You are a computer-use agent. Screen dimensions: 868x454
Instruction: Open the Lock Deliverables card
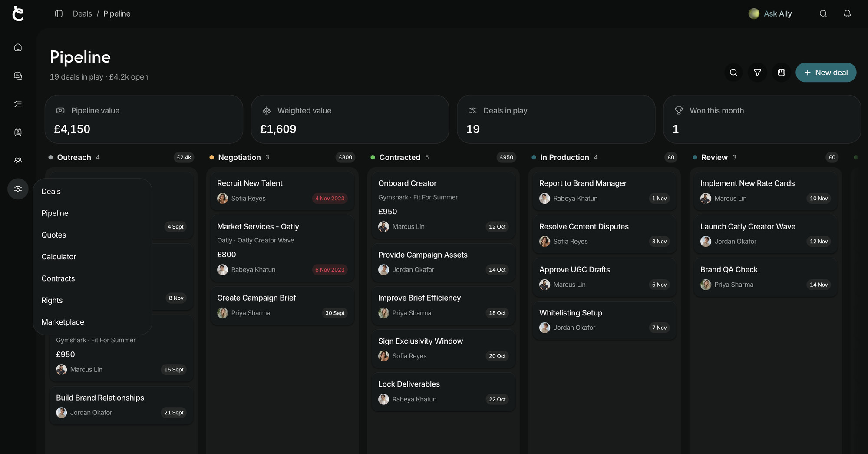pyautogui.click(x=443, y=392)
